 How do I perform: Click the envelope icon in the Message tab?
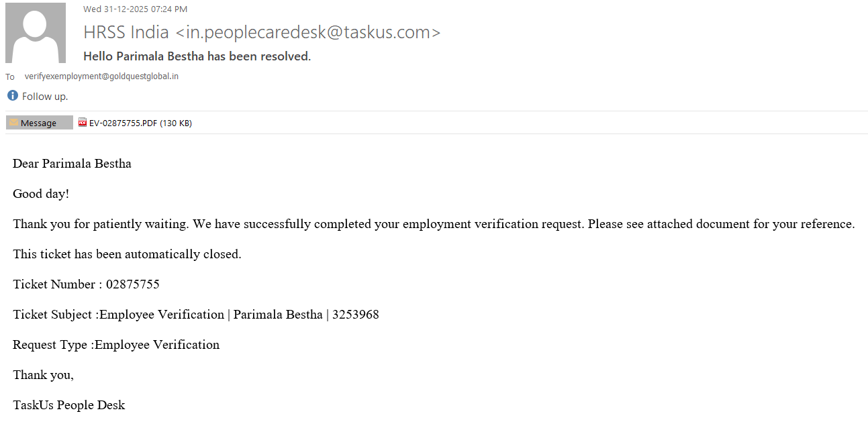pyautogui.click(x=13, y=123)
